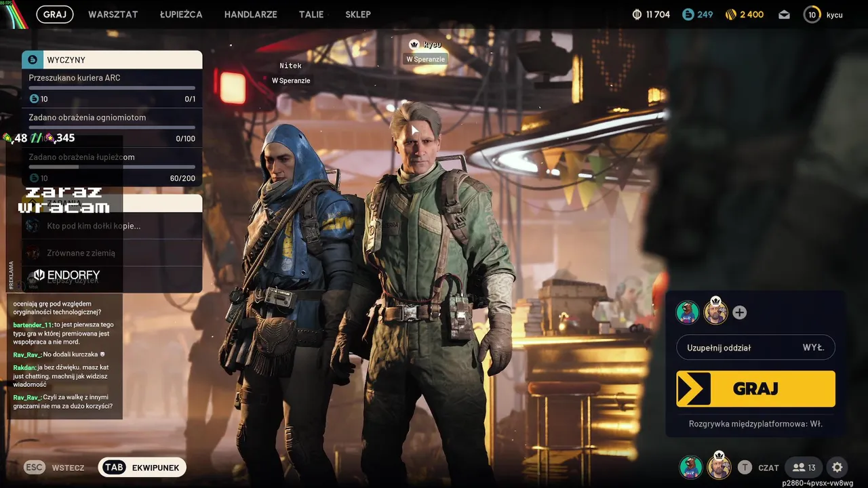Click the bear avatar in bottom bar
The image size is (868, 488).
[691, 467]
